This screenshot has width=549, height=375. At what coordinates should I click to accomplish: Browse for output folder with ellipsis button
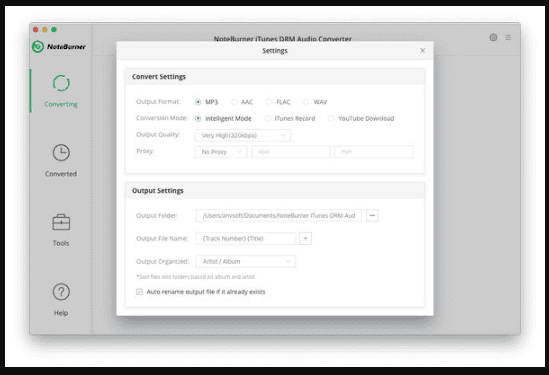coord(372,215)
